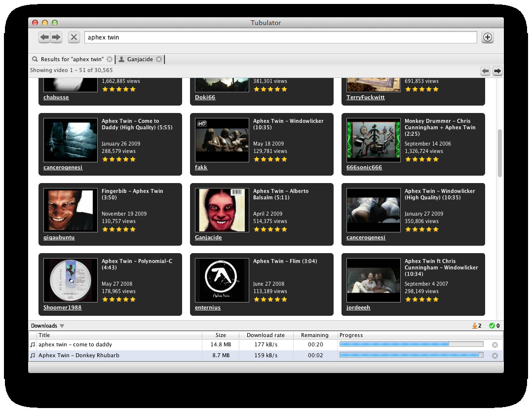Click title 'Aphex Twin – Flim (3:04)'
532x412 pixels.
pos(285,261)
